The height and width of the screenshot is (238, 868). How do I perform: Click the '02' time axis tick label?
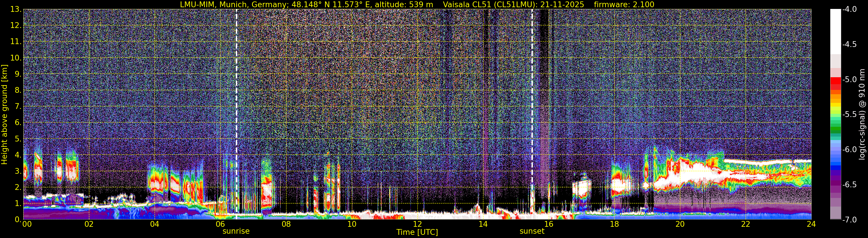(x=89, y=224)
